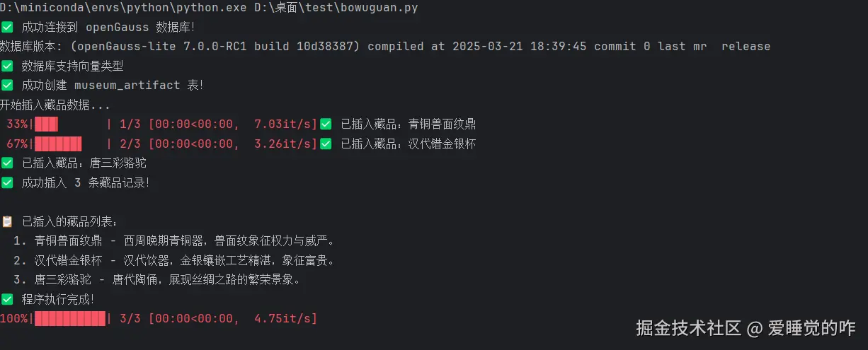Click the green checkmark beside openGauss connection success
The image size is (868, 350).
(7, 28)
